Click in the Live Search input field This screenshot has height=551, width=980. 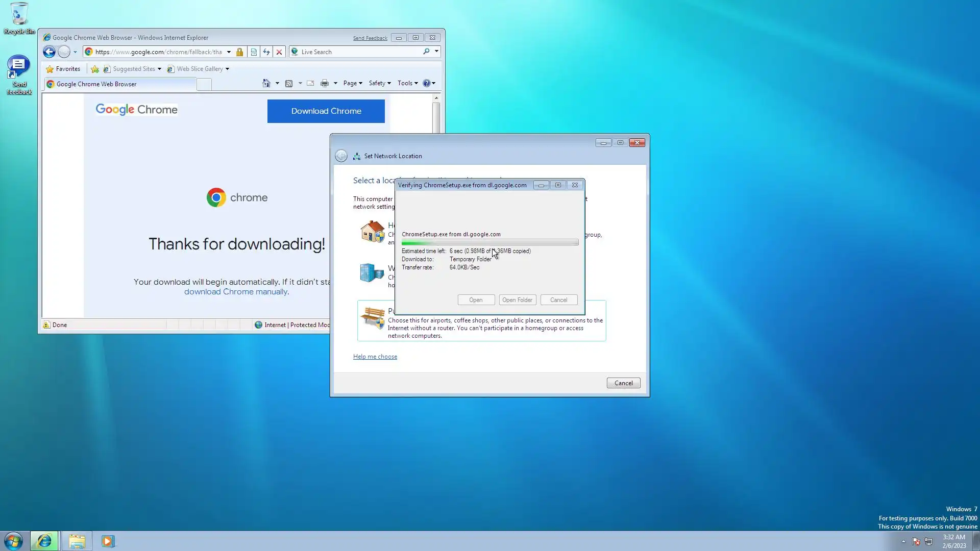point(357,52)
